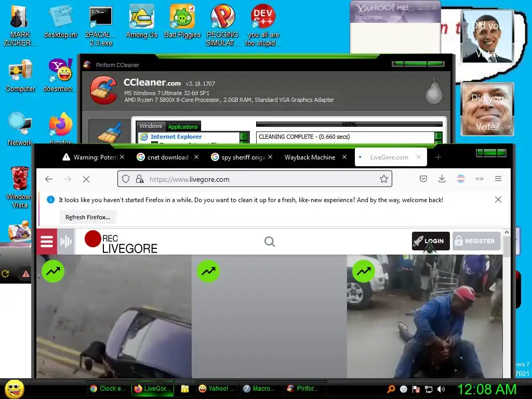The image size is (532, 399).
Task: Click the Firefox URL address field
Action: [255, 179]
